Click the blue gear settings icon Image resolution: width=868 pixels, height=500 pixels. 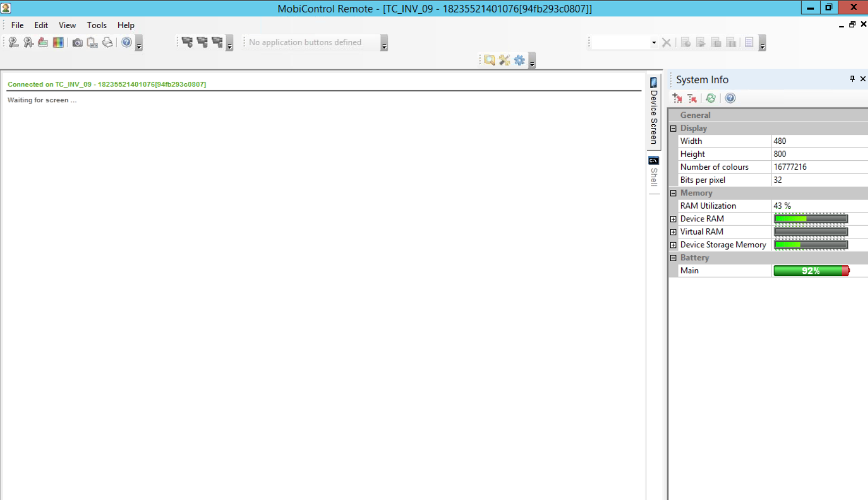519,61
